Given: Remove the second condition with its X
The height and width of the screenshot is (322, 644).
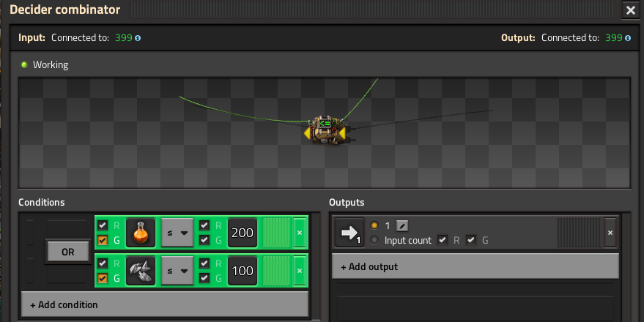Looking at the screenshot, I should point(300,270).
